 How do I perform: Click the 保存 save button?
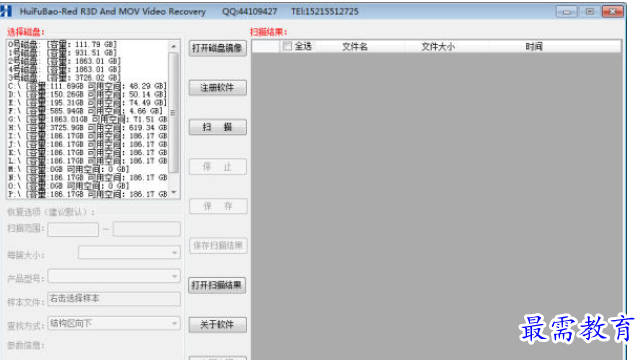[x=218, y=206]
